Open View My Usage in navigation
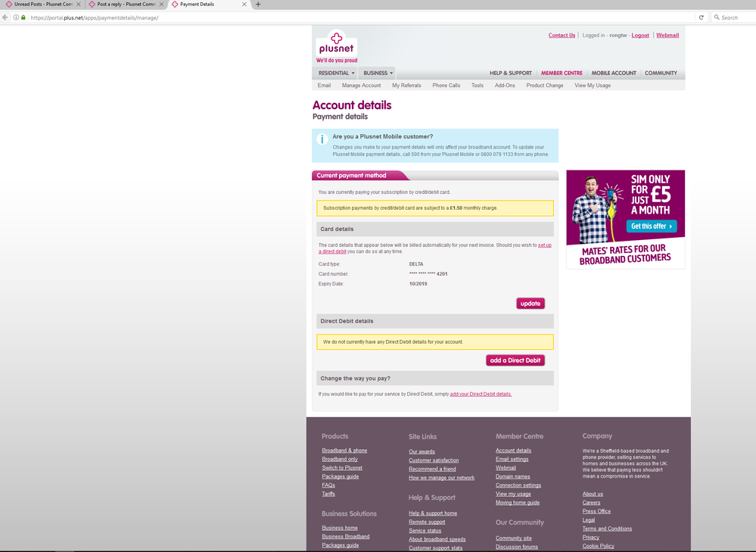The width and height of the screenshot is (756, 552). coord(593,86)
